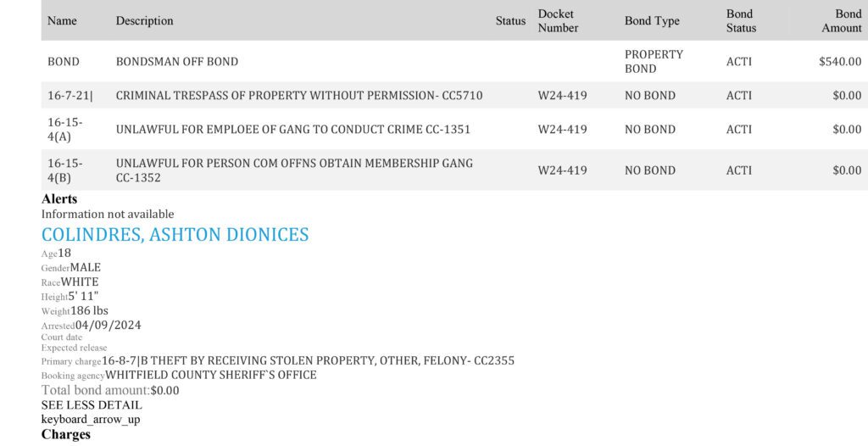The width and height of the screenshot is (868, 446).
Task: Click the Bond Type column header
Action: pos(652,21)
